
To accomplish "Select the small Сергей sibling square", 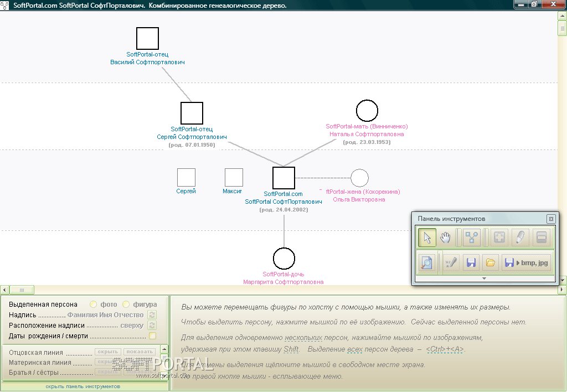I will pyautogui.click(x=186, y=178).
